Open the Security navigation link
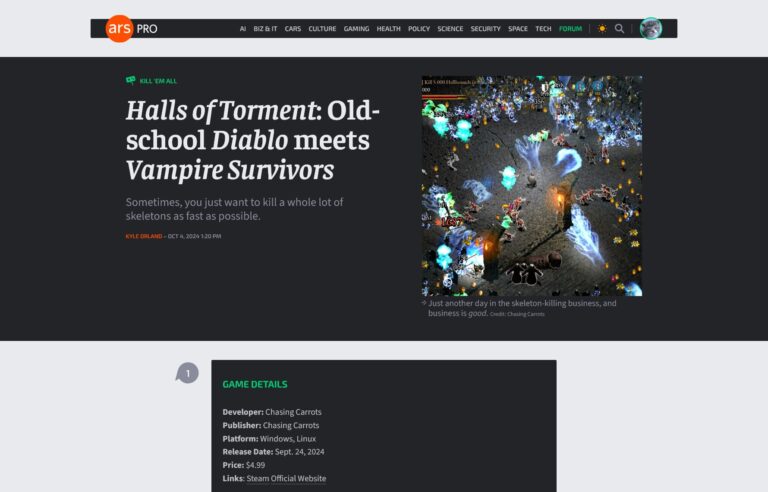 click(485, 29)
